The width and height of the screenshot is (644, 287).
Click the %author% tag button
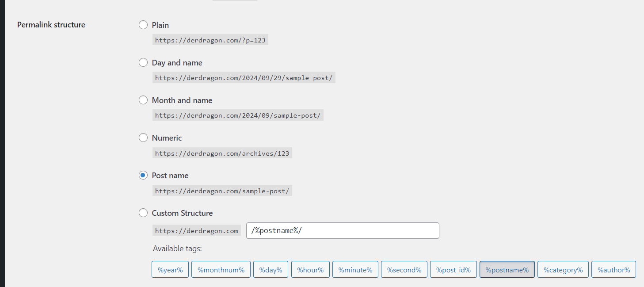614,270
